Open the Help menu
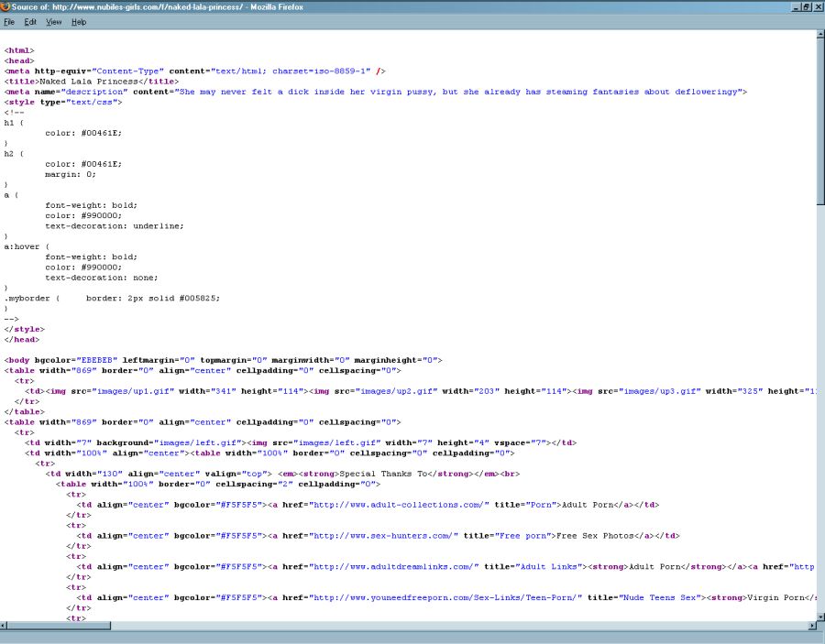The image size is (825, 644). pos(79,22)
